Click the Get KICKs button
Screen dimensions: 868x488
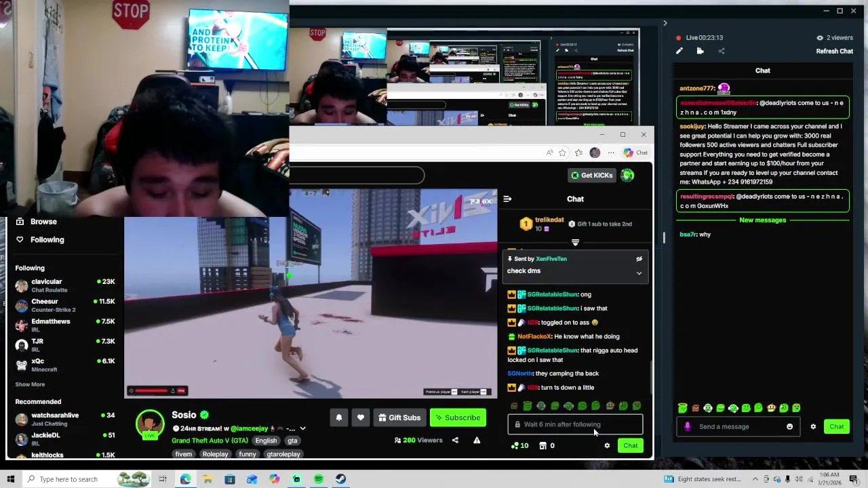click(591, 176)
